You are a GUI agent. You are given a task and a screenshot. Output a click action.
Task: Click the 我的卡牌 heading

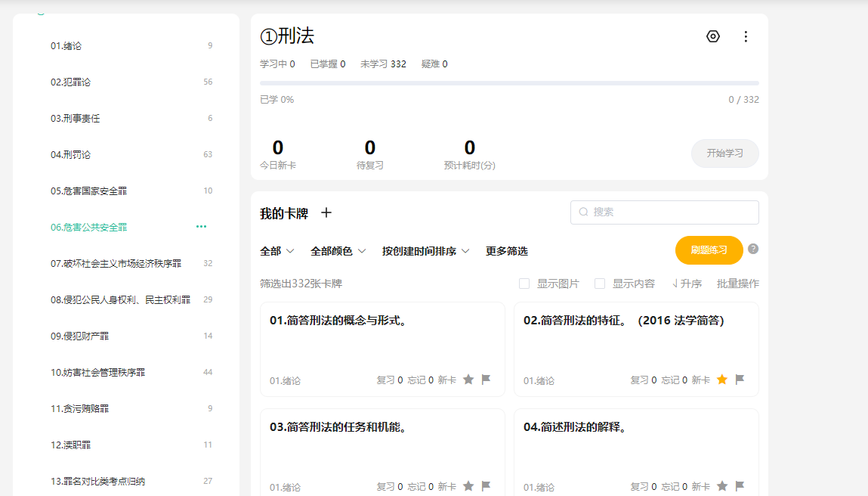pyautogui.click(x=284, y=213)
